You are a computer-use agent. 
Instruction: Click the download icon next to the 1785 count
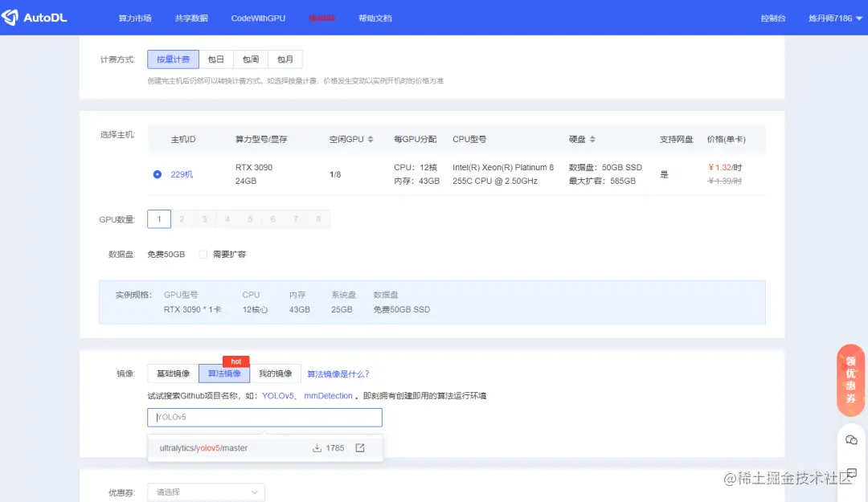317,447
